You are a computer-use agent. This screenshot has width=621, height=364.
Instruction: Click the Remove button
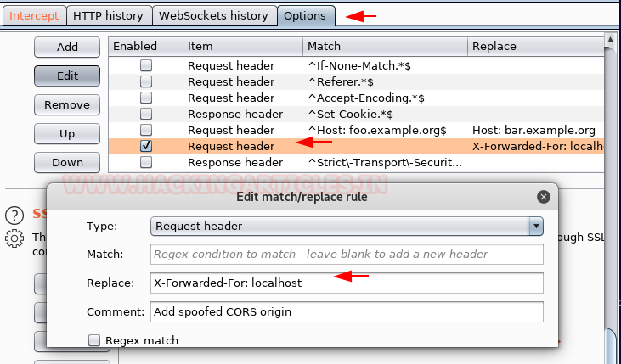[x=67, y=104]
